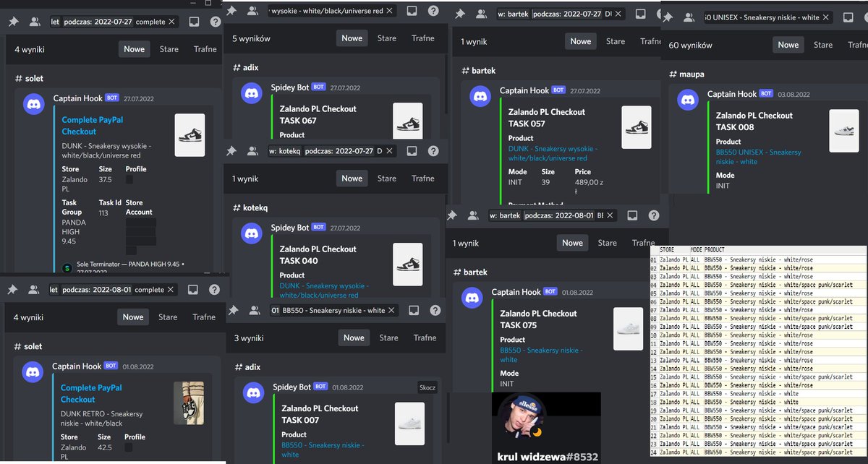Select Trafne tab in '5 wyników' panel
Image resolution: width=868 pixels, height=464 pixels.
click(x=423, y=38)
